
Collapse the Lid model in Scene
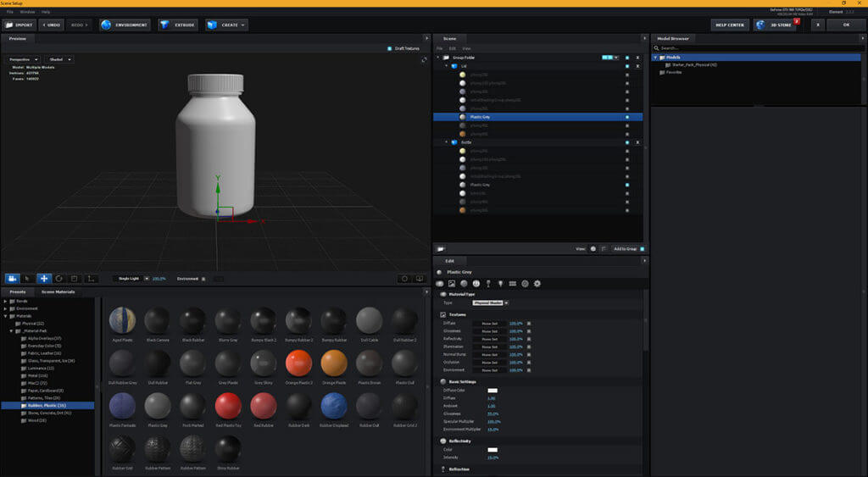tap(447, 66)
